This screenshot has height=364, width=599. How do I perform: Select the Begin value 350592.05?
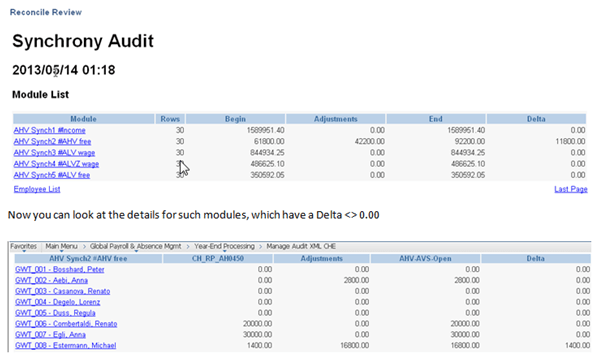[267, 175]
